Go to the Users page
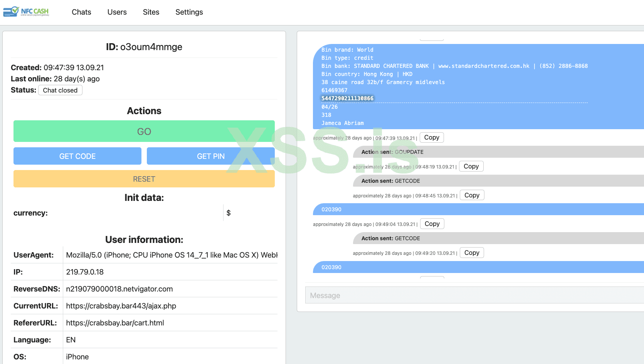 click(x=117, y=12)
